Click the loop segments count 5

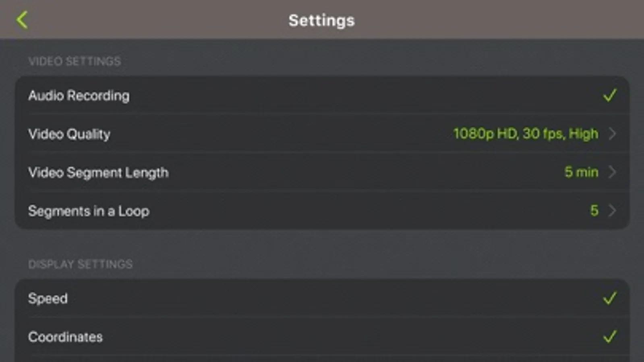594,210
